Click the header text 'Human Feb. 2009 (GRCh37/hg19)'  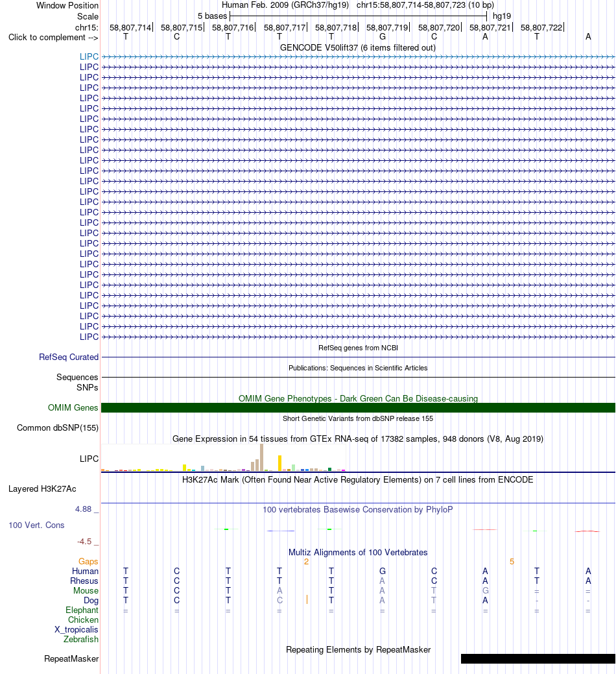pos(285,5)
